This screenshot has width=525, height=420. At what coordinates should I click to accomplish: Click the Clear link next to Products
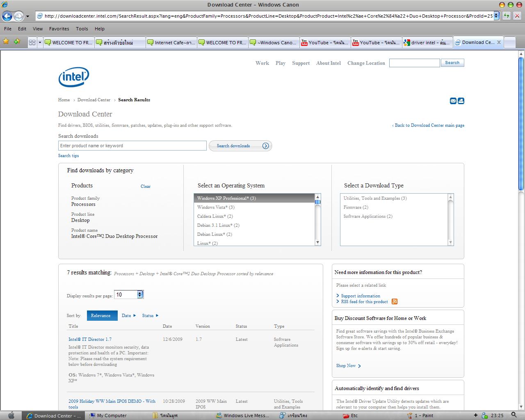click(146, 186)
